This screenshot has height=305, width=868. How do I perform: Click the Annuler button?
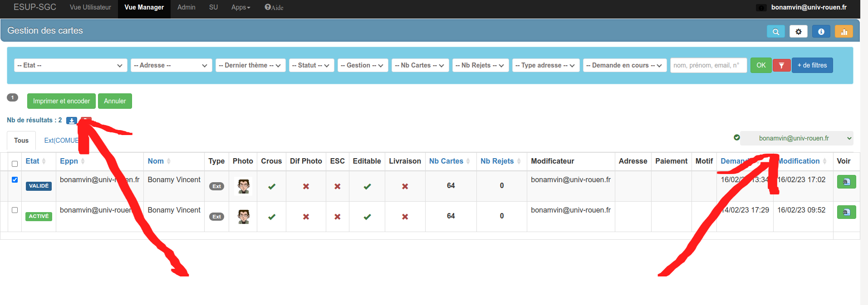[x=115, y=101]
